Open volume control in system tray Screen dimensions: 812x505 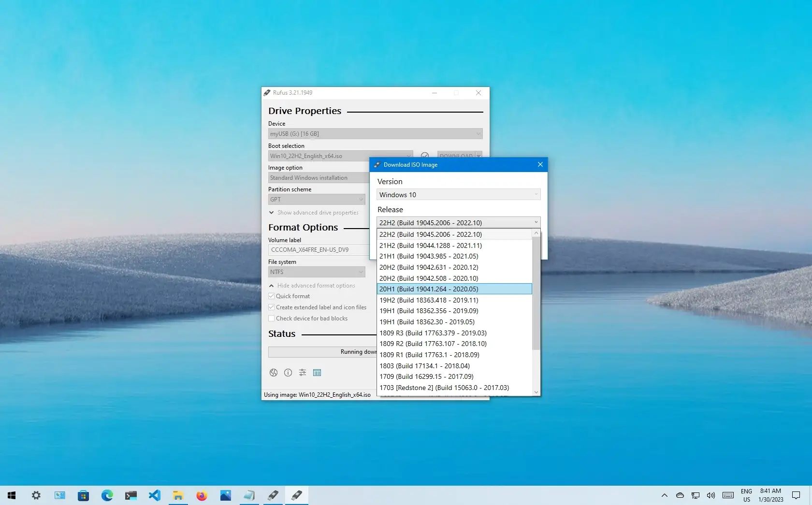point(710,495)
